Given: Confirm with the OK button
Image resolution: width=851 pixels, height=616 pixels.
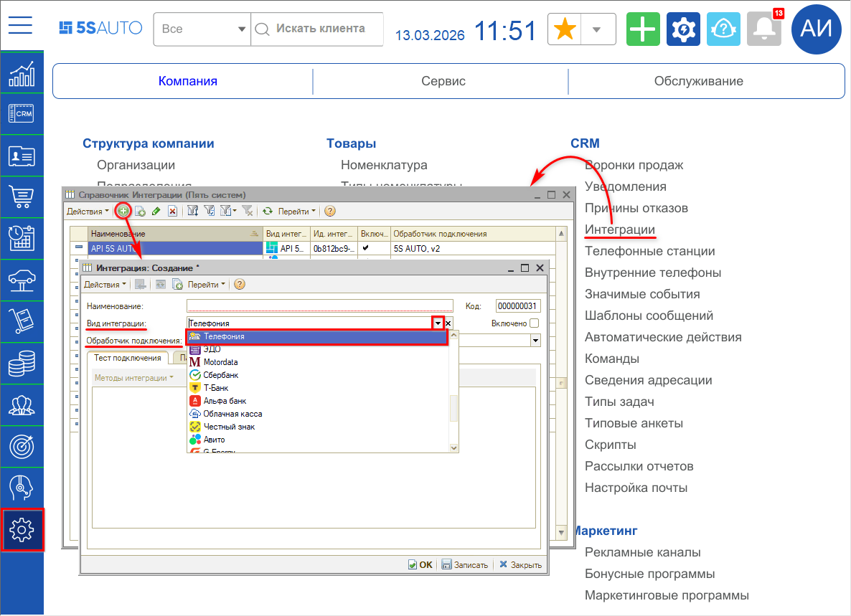Looking at the screenshot, I should [x=420, y=564].
